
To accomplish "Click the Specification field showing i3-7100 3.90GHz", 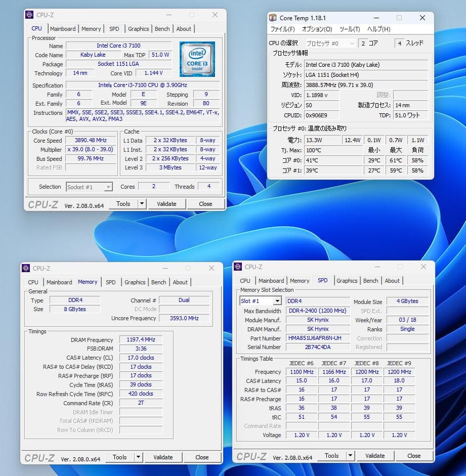I will (143, 85).
